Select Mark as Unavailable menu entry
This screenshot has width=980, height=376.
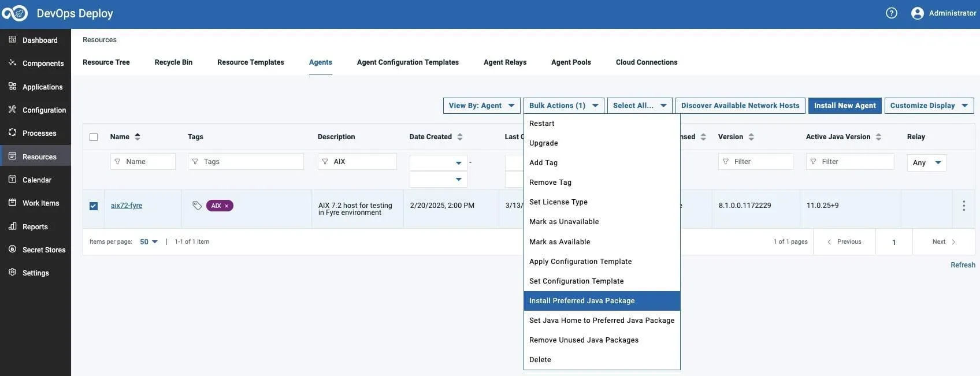pyautogui.click(x=602, y=222)
